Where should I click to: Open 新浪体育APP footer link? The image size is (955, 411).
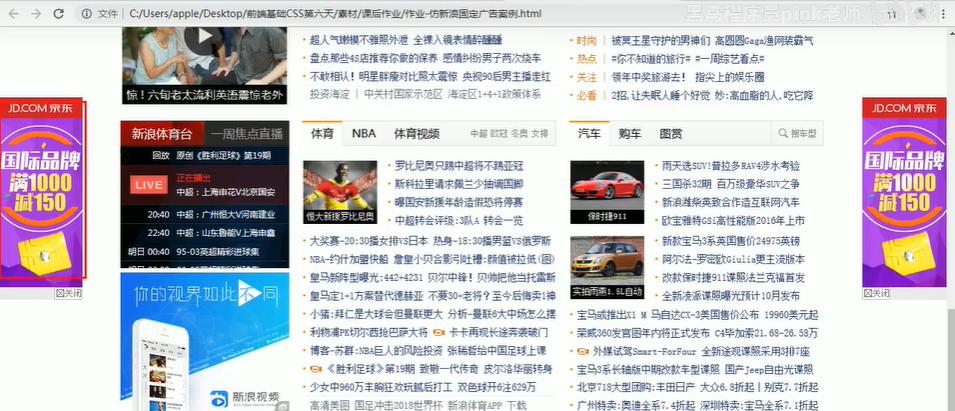474,406
